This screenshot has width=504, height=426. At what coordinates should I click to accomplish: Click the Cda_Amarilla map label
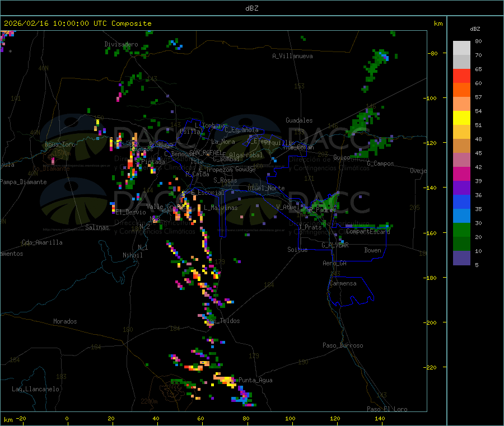tap(42, 242)
